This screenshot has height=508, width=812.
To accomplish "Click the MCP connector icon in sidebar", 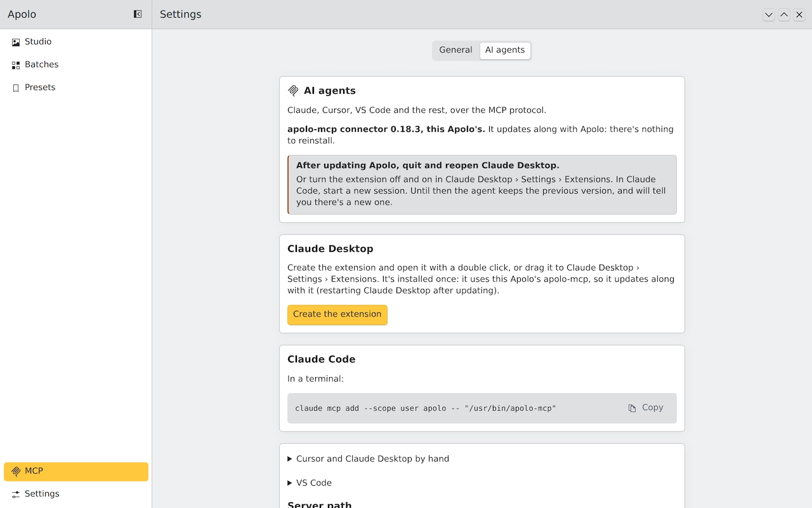I will click(x=16, y=472).
